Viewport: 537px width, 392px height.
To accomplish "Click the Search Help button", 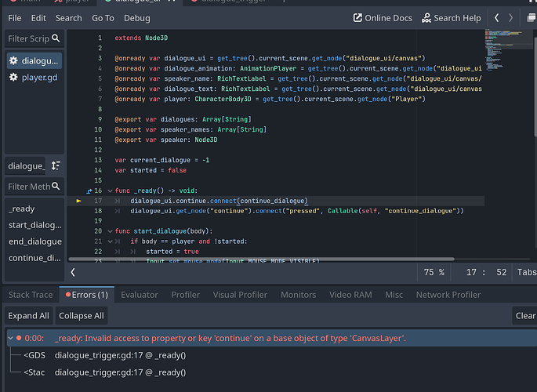I will [452, 18].
